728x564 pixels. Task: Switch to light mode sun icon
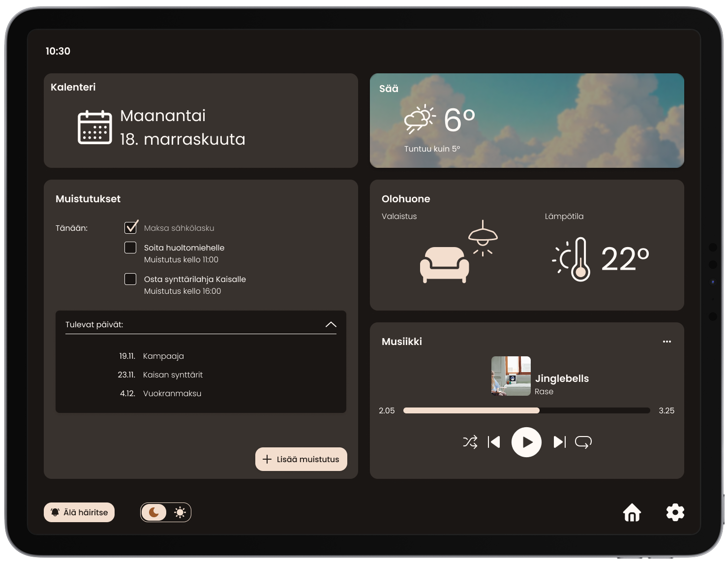point(180,512)
